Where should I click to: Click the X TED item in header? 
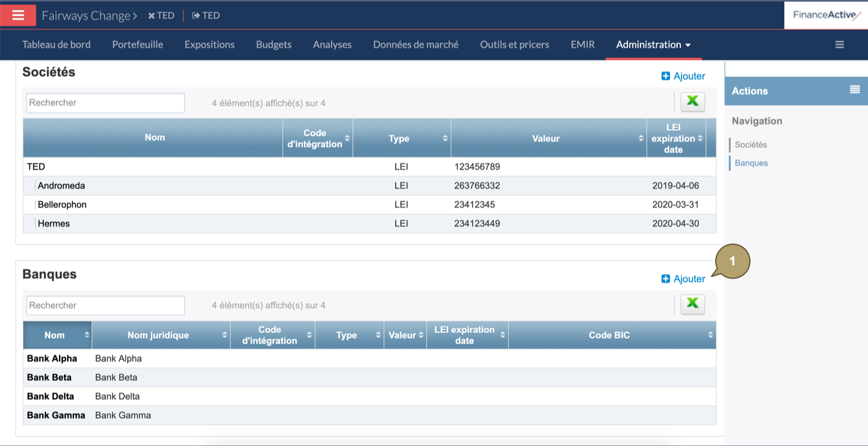[161, 16]
